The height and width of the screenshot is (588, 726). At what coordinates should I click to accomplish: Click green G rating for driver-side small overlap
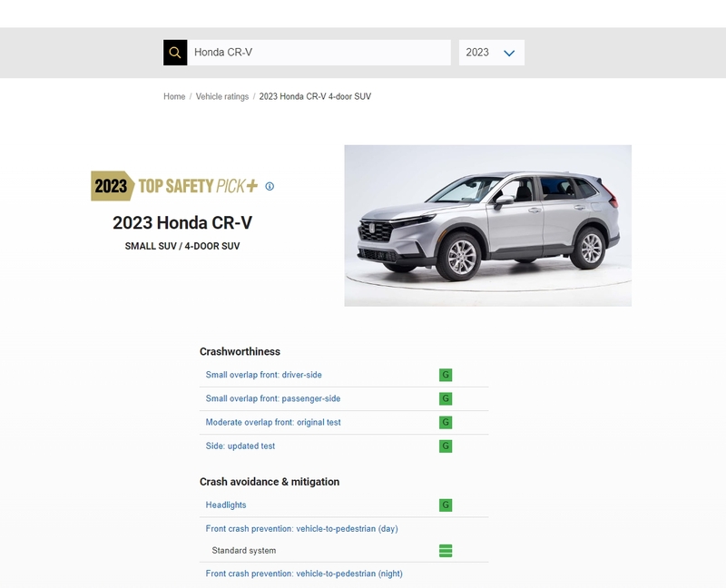click(445, 374)
